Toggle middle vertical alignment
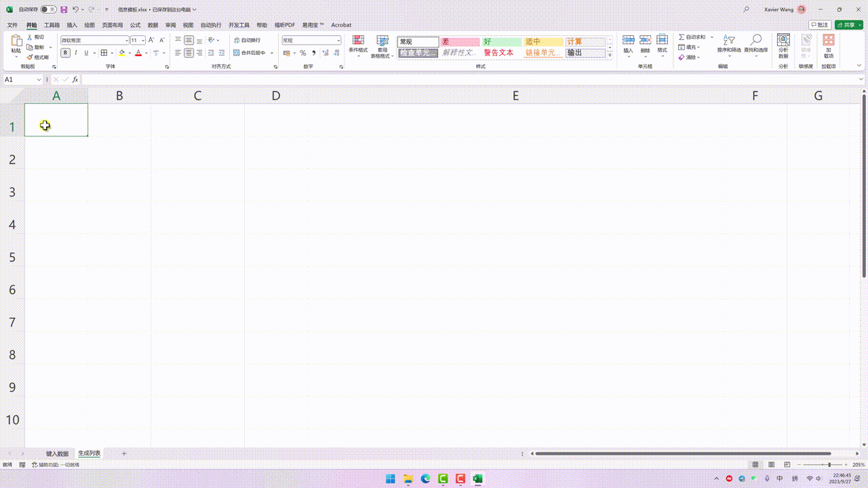 tap(189, 41)
